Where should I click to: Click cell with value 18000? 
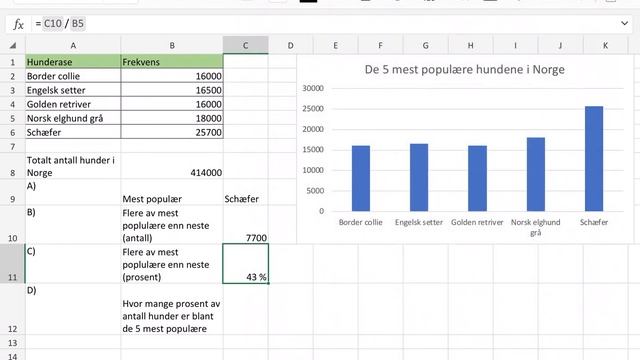tap(172, 118)
